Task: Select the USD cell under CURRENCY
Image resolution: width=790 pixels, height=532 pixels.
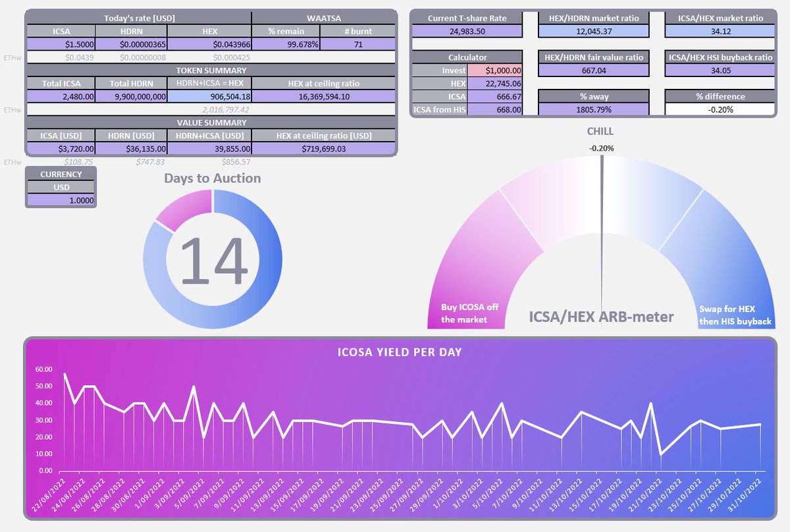Action: [x=61, y=187]
